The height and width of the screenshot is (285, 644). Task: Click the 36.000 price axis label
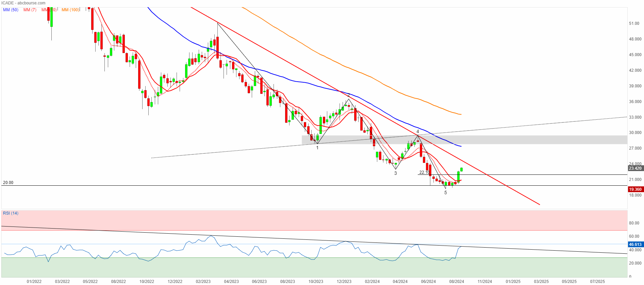click(635, 102)
